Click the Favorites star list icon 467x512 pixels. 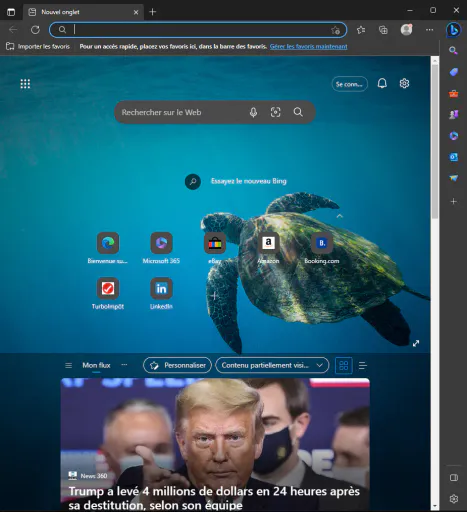[361, 30]
